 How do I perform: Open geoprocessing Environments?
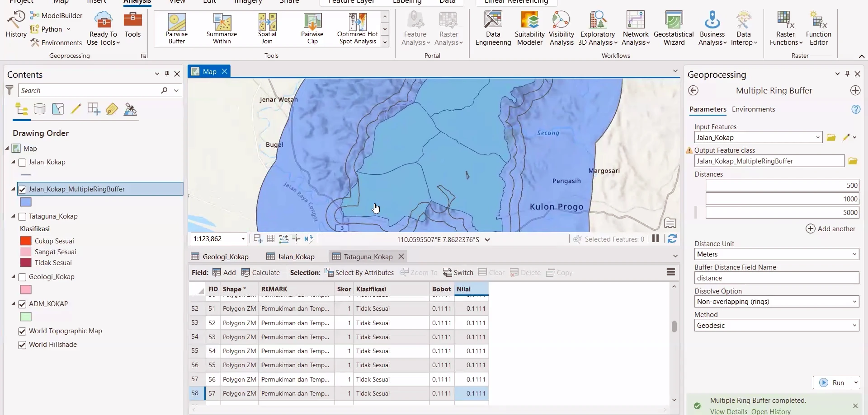57,42
